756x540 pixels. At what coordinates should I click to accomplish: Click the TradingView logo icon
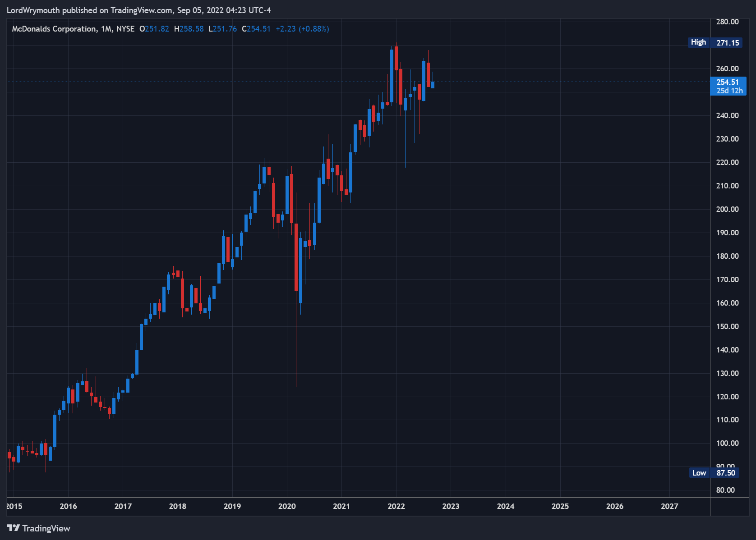(x=13, y=528)
